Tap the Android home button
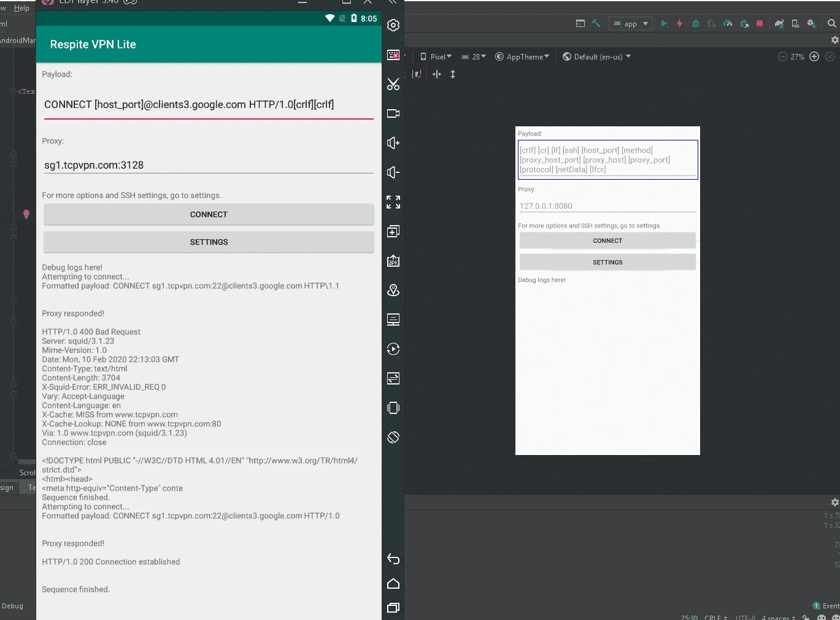 (393, 583)
